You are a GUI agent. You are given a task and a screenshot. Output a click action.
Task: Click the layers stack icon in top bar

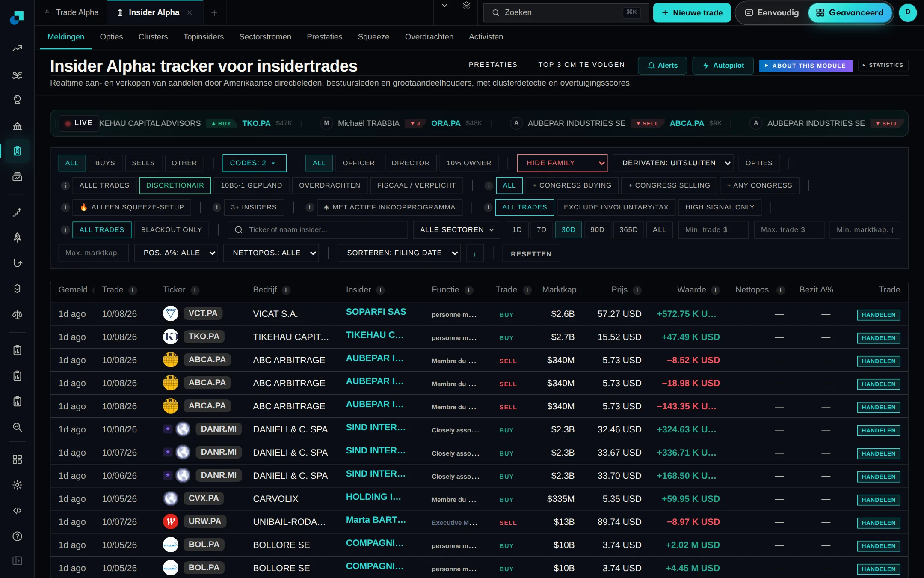pyautogui.click(x=466, y=6)
